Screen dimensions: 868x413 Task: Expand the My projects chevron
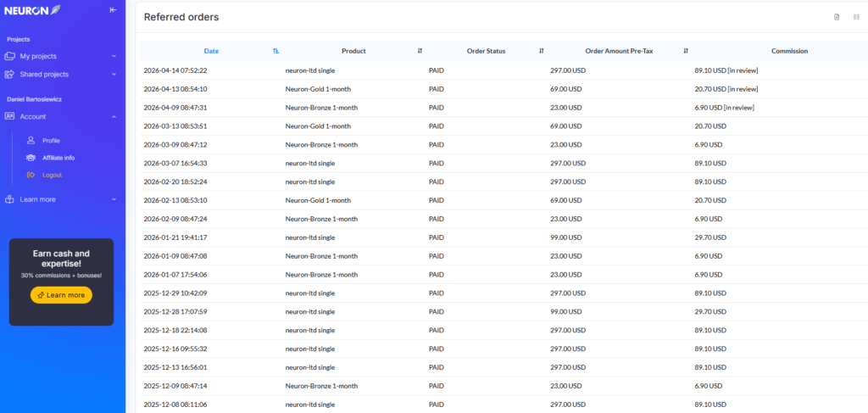(x=114, y=57)
